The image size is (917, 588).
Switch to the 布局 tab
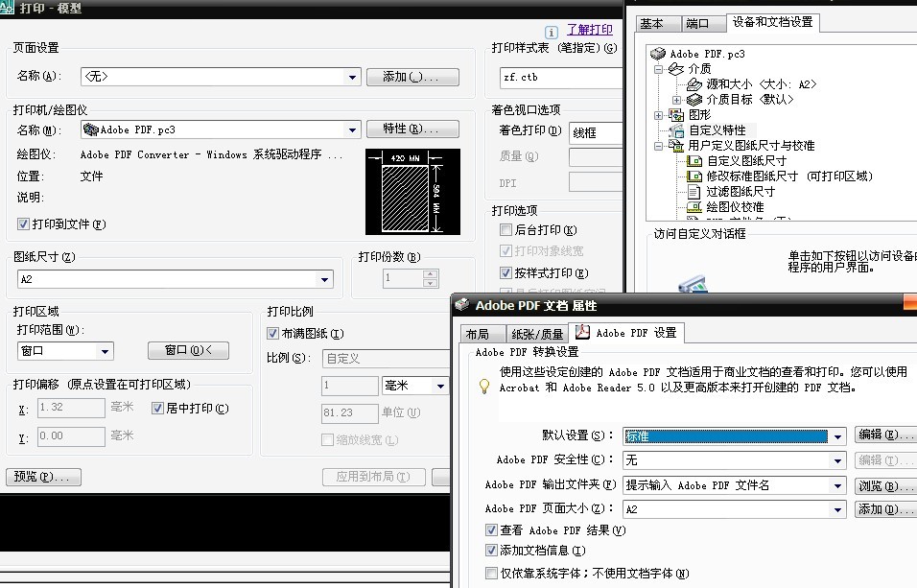[x=482, y=334]
